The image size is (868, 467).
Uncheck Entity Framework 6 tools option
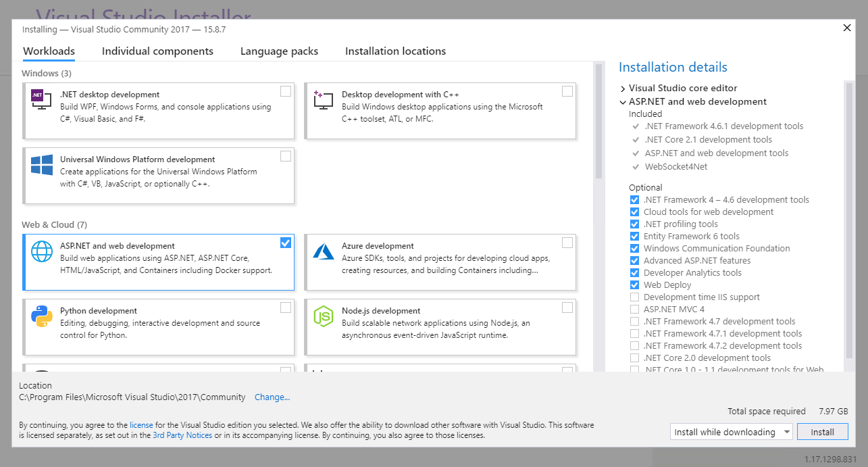coord(634,237)
